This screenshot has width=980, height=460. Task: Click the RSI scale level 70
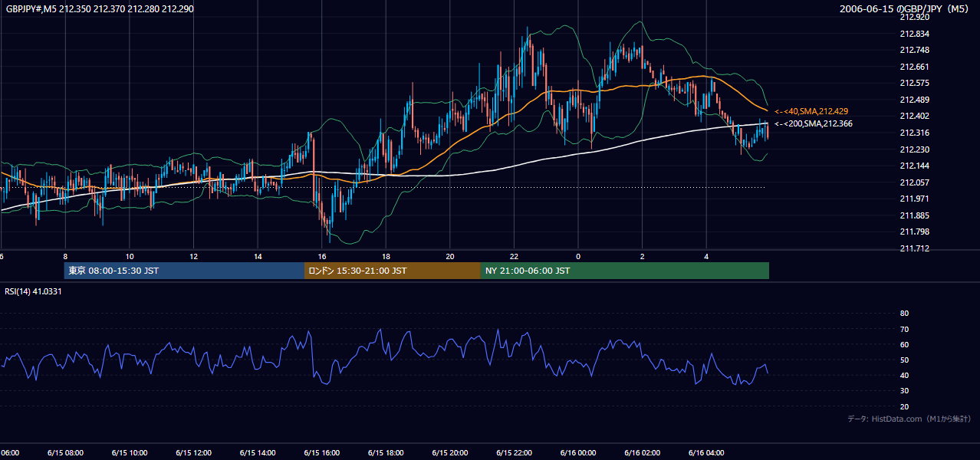click(x=904, y=329)
